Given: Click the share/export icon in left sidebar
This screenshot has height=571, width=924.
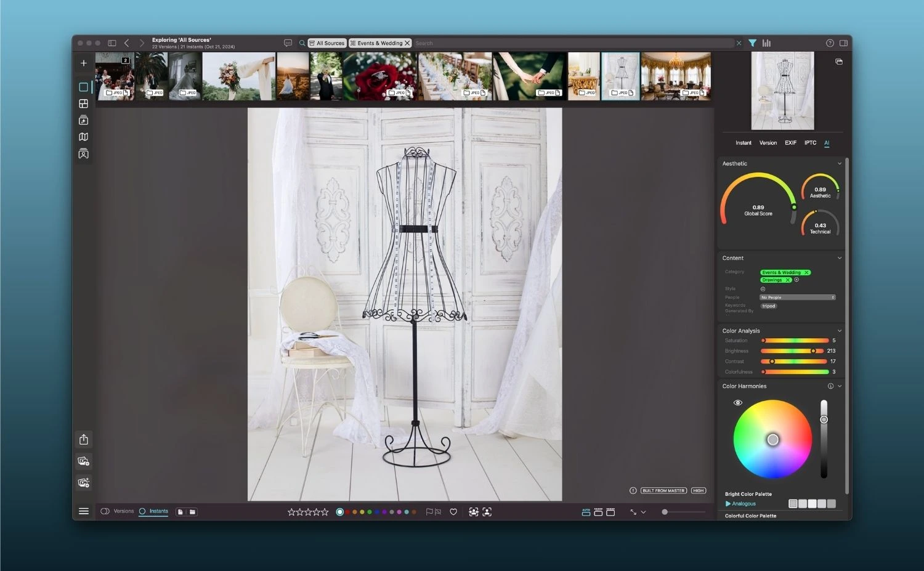Looking at the screenshot, I should coord(84,439).
